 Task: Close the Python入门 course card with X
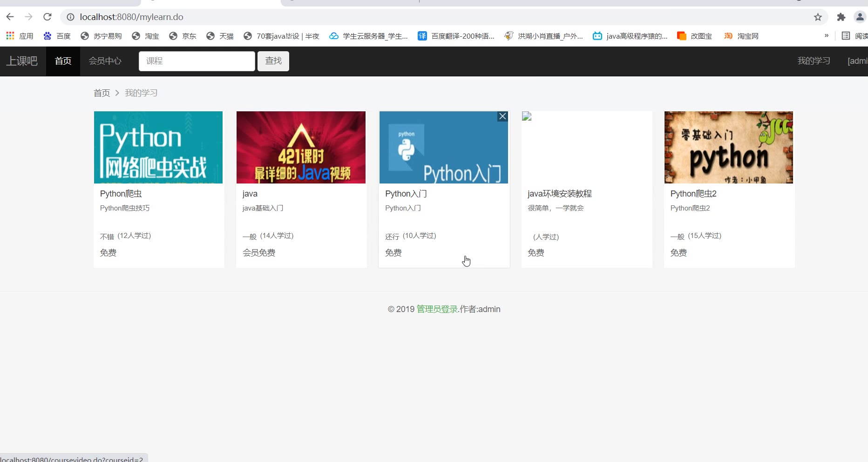click(x=502, y=116)
